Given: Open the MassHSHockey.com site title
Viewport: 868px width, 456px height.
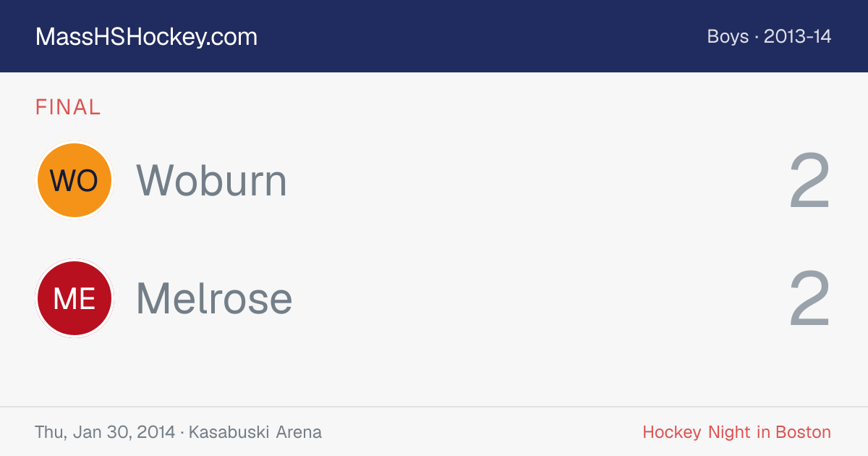Looking at the screenshot, I should pos(146,37).
